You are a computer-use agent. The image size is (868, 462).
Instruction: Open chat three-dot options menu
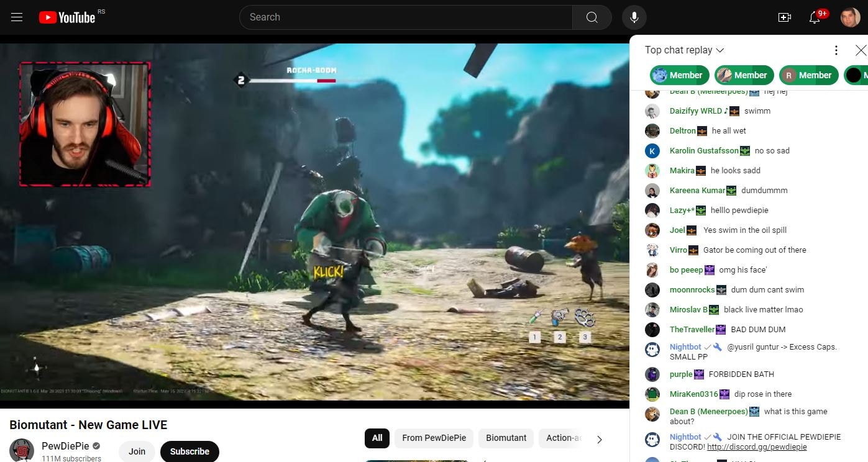pos(836,50)
